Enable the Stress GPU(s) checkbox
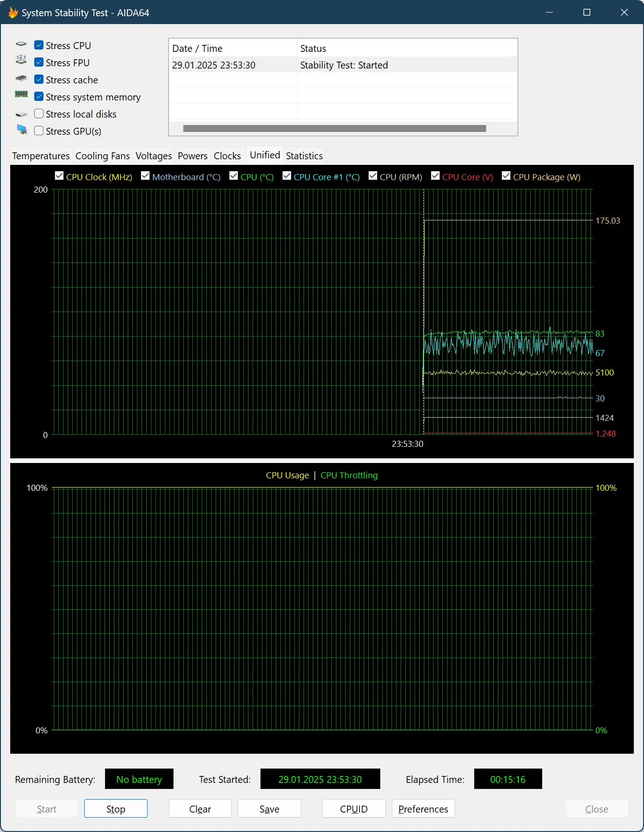Screen dimensions: 644x832 pyautogui.click(x=39, y=131)
